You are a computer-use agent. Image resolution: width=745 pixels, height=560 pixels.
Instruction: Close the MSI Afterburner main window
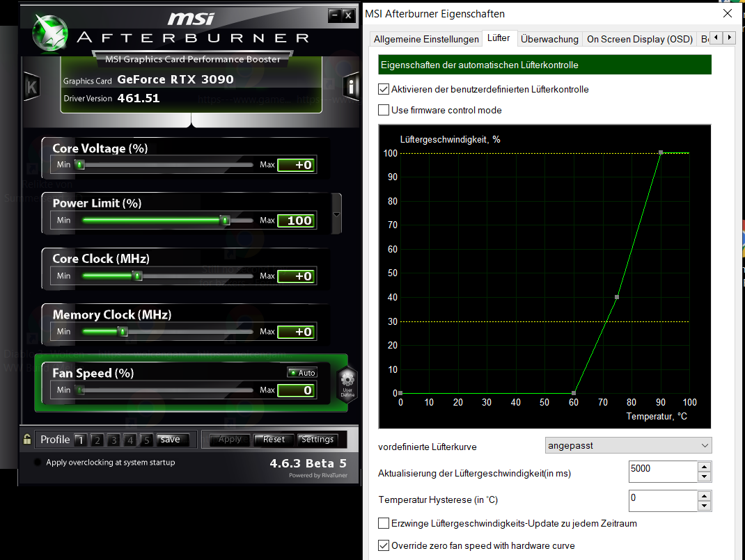click(x=348, y=15)
